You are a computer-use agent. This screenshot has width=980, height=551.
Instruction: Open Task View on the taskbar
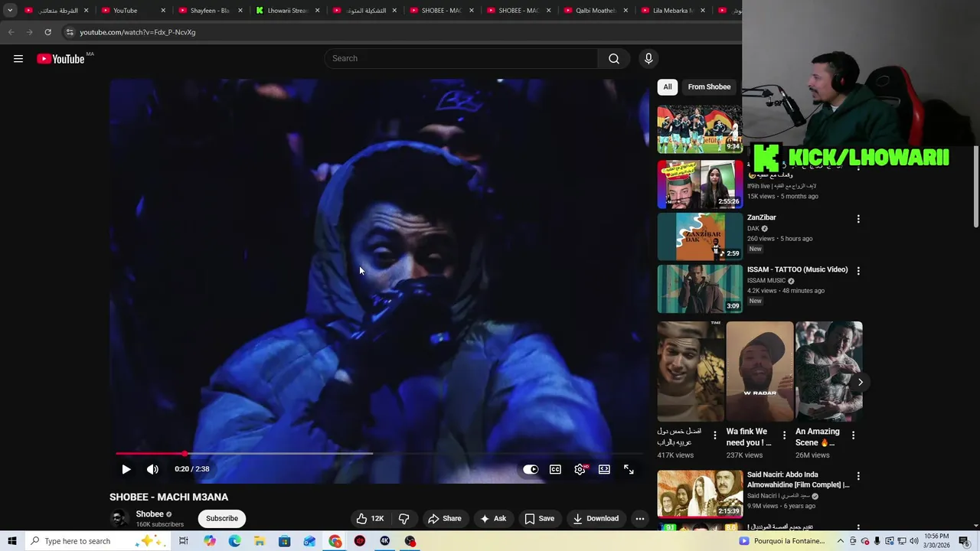184,541
